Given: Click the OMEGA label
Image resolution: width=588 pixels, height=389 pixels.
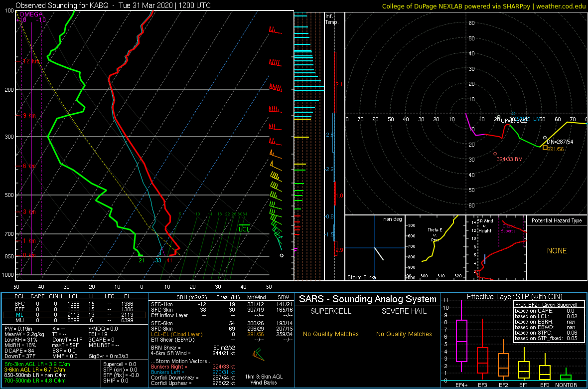Looking at the screenshot, I should (x=31, y=14).
